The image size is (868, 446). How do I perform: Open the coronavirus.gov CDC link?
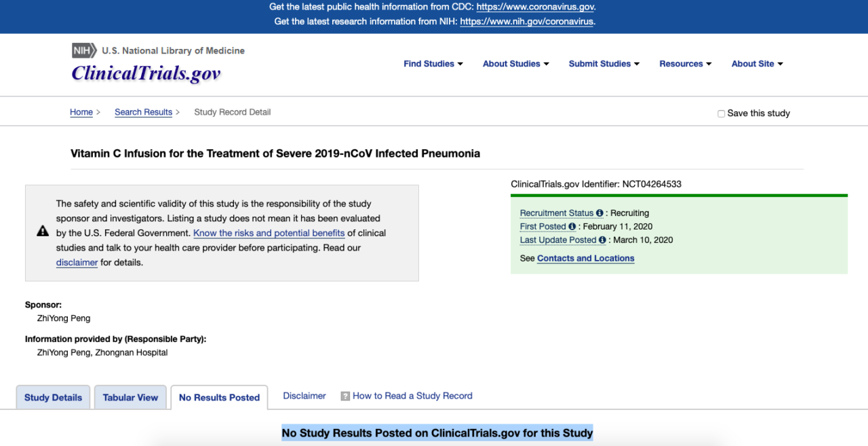536,7
